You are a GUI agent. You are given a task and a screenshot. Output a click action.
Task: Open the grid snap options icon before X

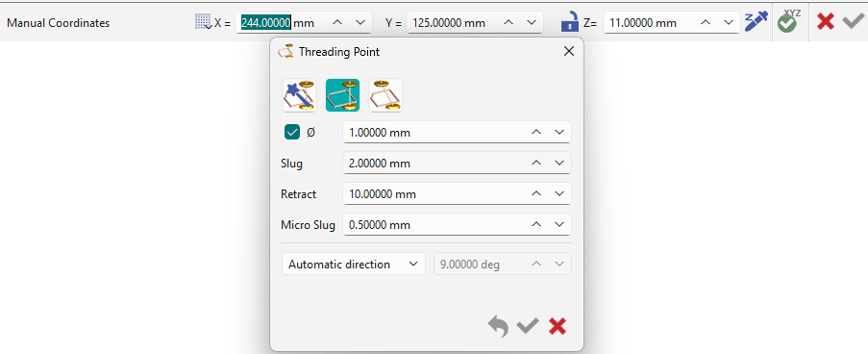click(x=204, y=22)
